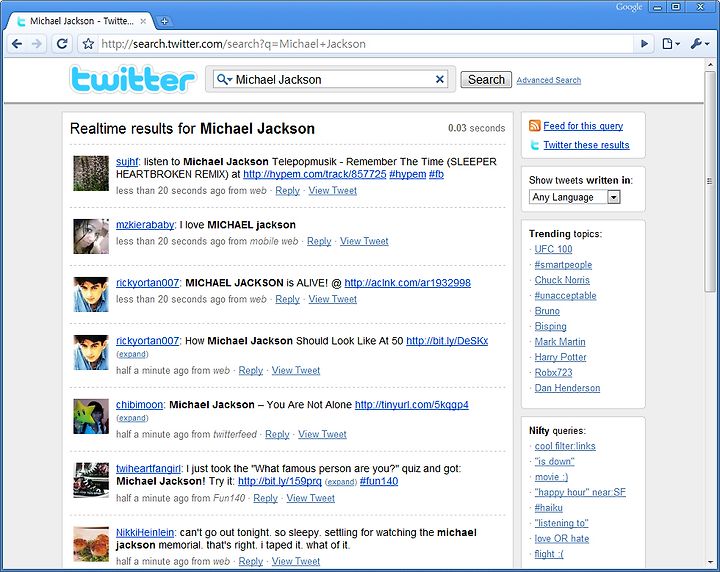Open the Any Language dropdown
Image resolution: width=720 pixels, height=572 pixels.
tap(574, 197)
